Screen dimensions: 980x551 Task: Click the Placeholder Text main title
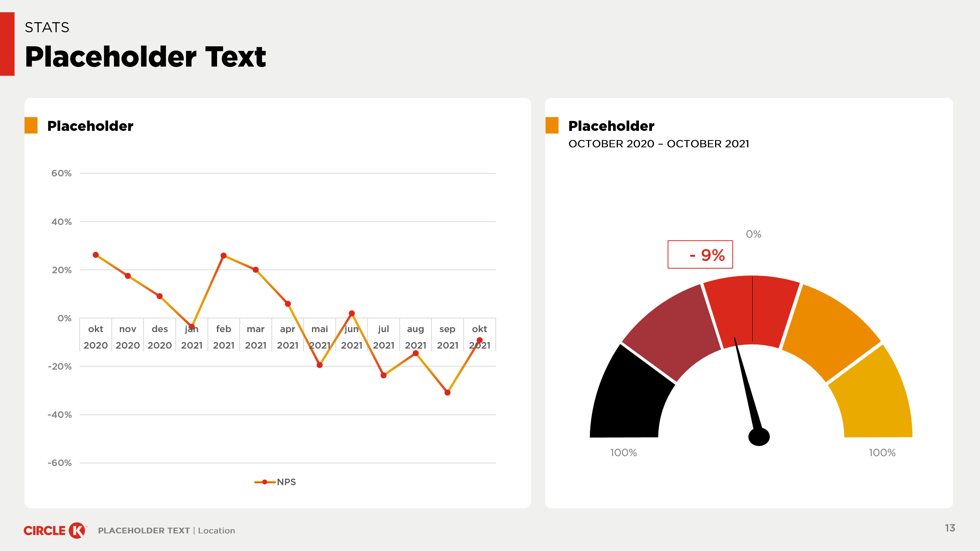(x=145, y=57)
